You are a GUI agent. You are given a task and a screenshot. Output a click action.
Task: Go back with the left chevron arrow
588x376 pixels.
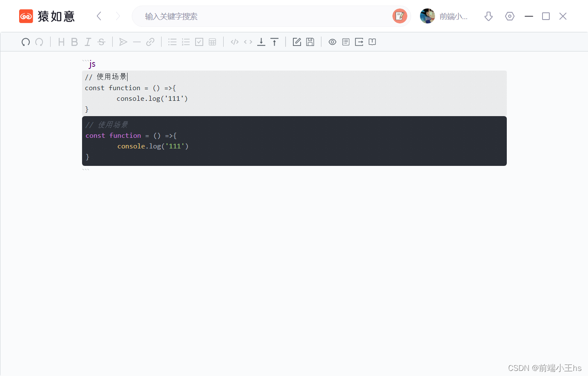[x=99, y=16]
